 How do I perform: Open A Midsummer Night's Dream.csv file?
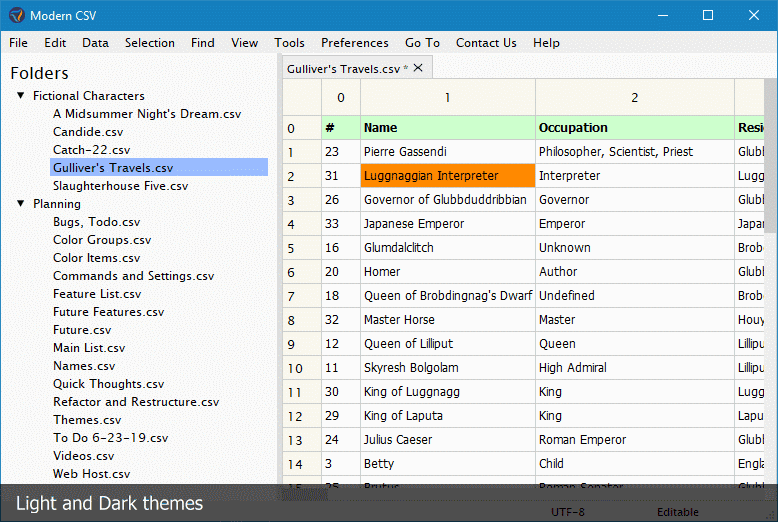[x=147, y=114]
